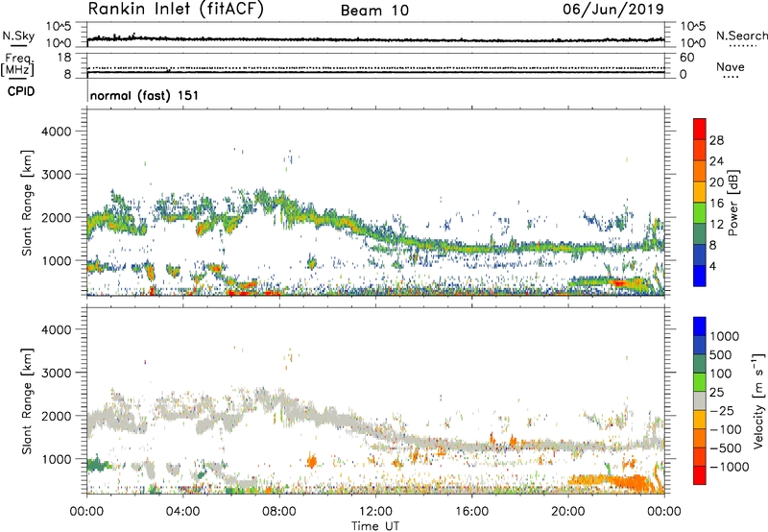Click the 'N.Sky' legend label

coord(18,36)
